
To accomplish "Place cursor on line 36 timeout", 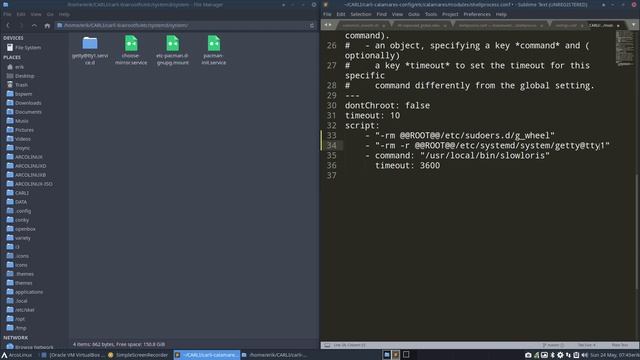I will [x=407, y=166].
